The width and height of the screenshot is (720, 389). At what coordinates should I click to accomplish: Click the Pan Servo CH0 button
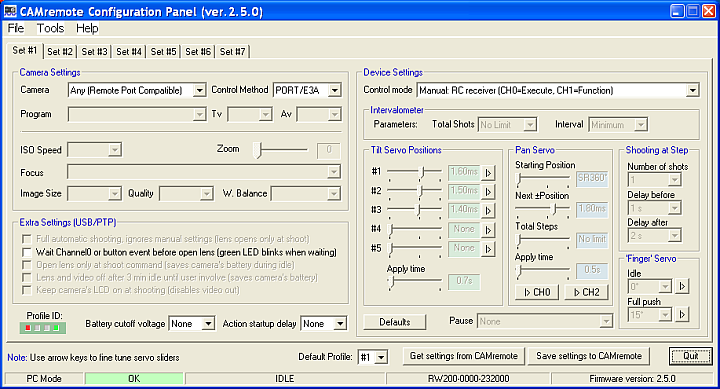pyautogui.click(x=537, y=292)
